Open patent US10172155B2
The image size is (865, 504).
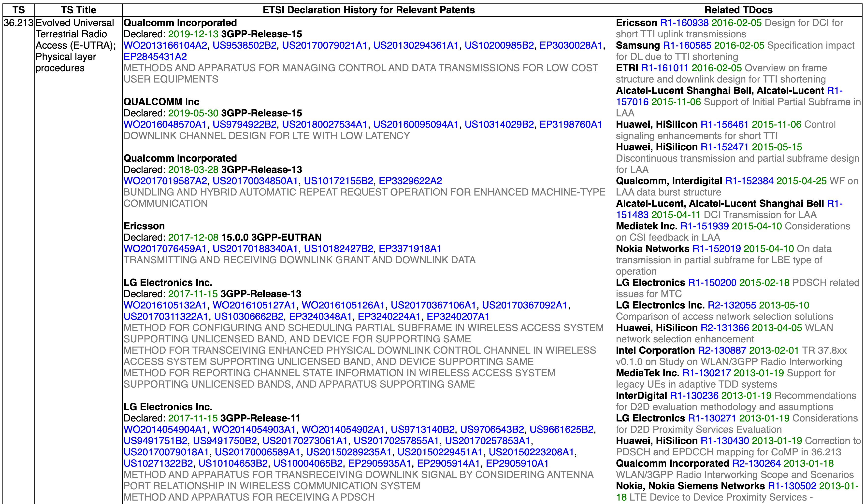point(338,181)
